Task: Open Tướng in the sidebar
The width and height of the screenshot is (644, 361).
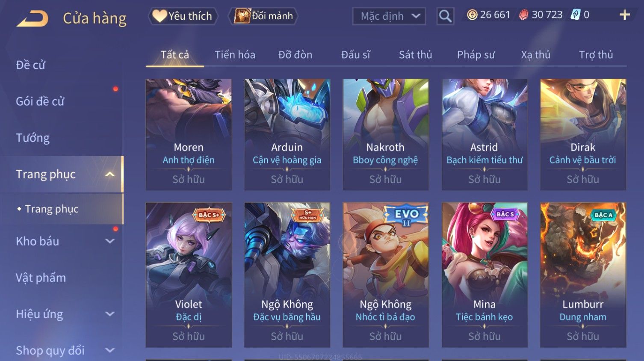Action: [x=33, y=138]
